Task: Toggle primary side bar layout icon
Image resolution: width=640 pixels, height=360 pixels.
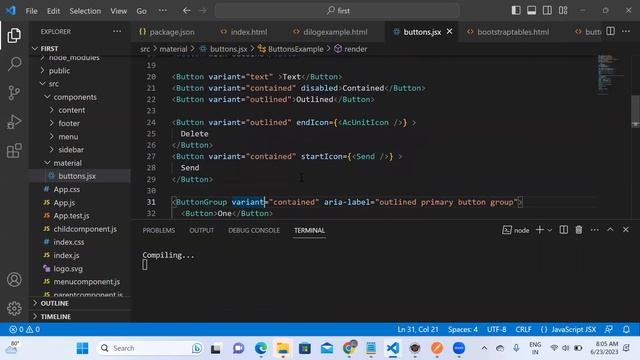Action: tap(516, 11)
